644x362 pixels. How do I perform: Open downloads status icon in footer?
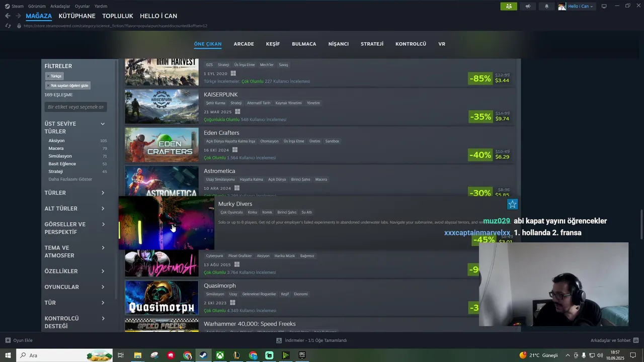click(279, 340)
